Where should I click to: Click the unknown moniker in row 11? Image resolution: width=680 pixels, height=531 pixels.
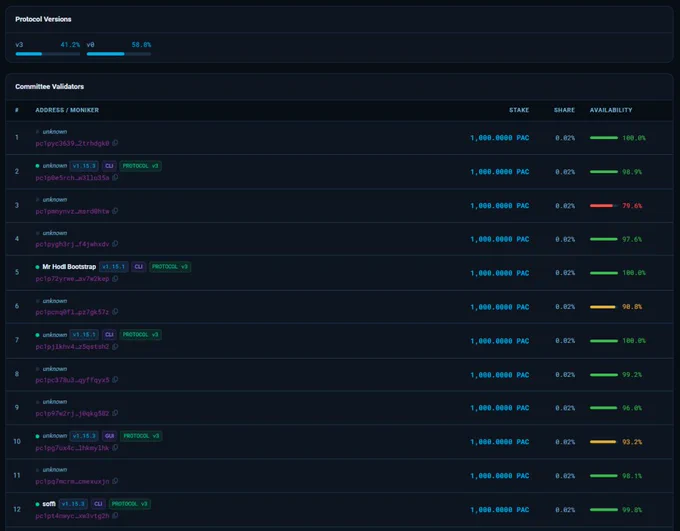(55, 469)
